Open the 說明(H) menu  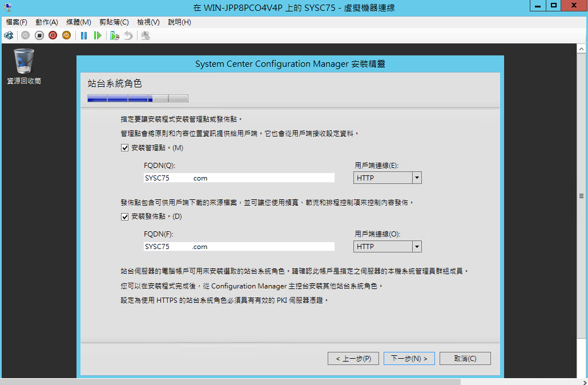(x=180, y=22)
